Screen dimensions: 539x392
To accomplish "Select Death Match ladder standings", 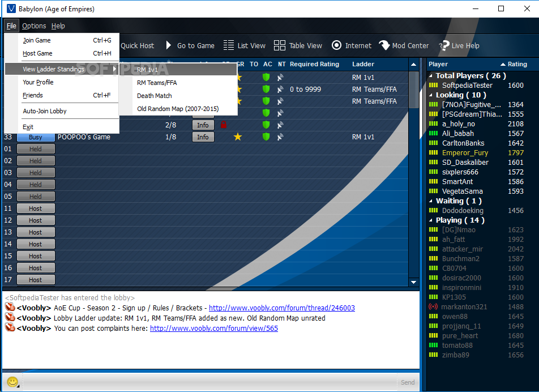I will tap(178, 96).
